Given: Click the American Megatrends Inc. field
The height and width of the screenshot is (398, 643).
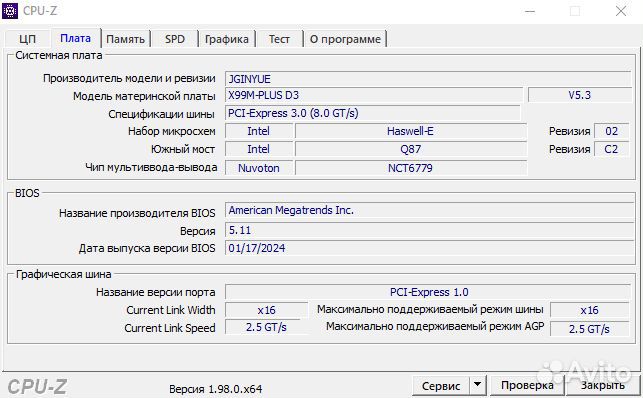Looking at the screenshot, I should click(x=429, y=210).
